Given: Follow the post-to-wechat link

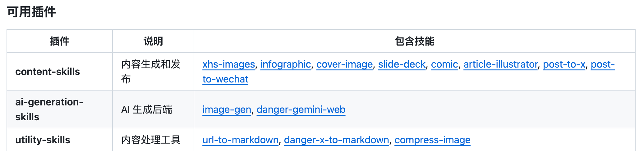Looking at the screenshot, I should (225, 79).
